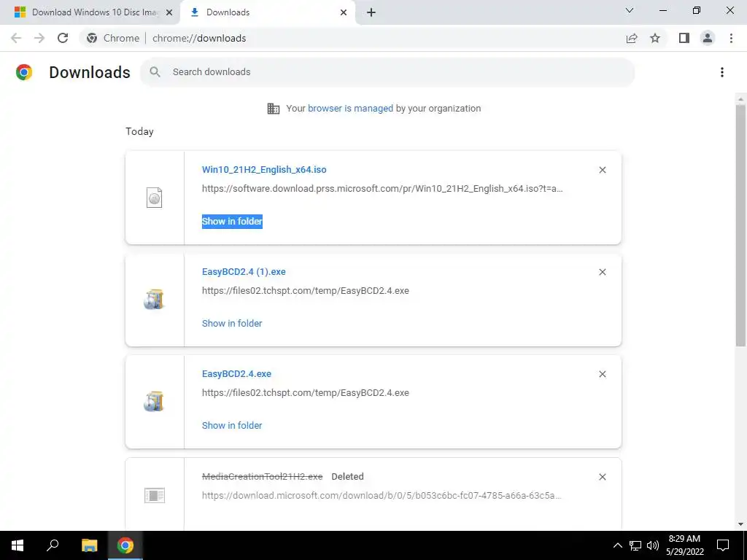Bookmark this page with the star icon

(x=655, y=38)
